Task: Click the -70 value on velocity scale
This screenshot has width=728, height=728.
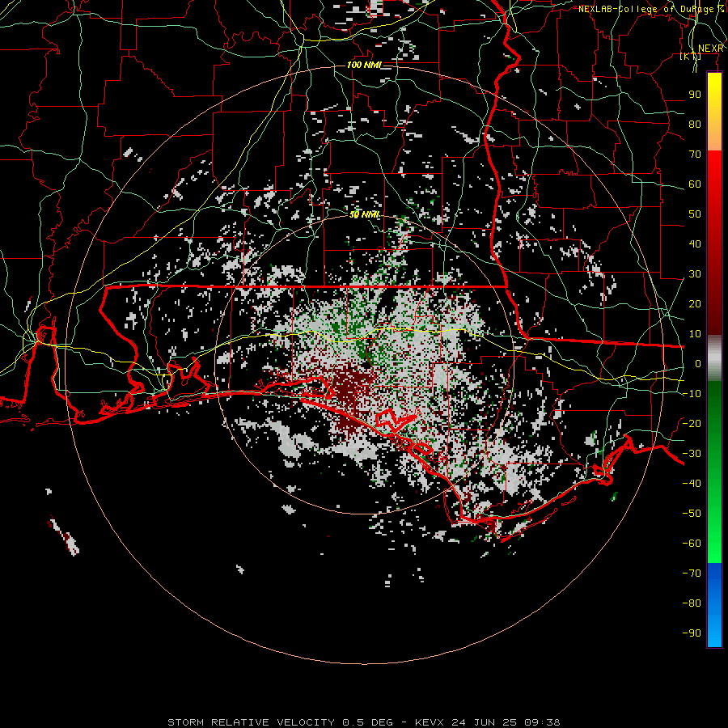Action: click(x=692, y=573)
